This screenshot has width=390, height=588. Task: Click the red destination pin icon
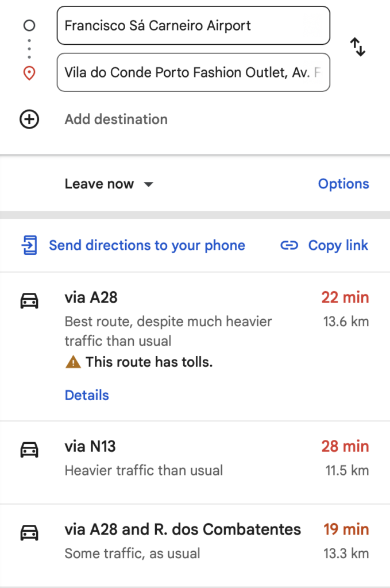[29, 73]
